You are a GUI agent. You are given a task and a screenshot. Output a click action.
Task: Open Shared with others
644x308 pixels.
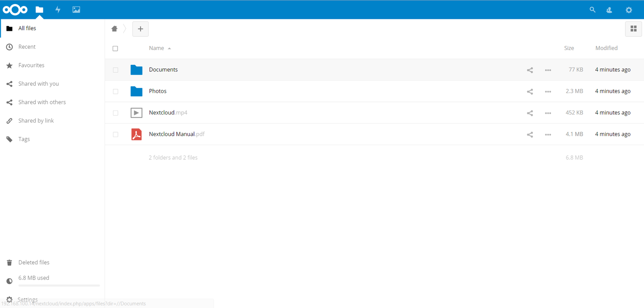(x=52, y=102)
